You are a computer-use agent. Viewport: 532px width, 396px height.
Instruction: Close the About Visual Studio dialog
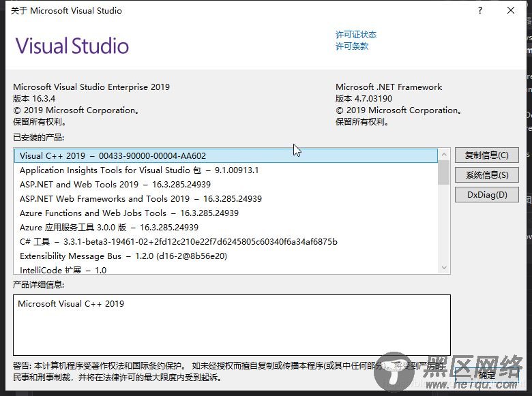511,10
